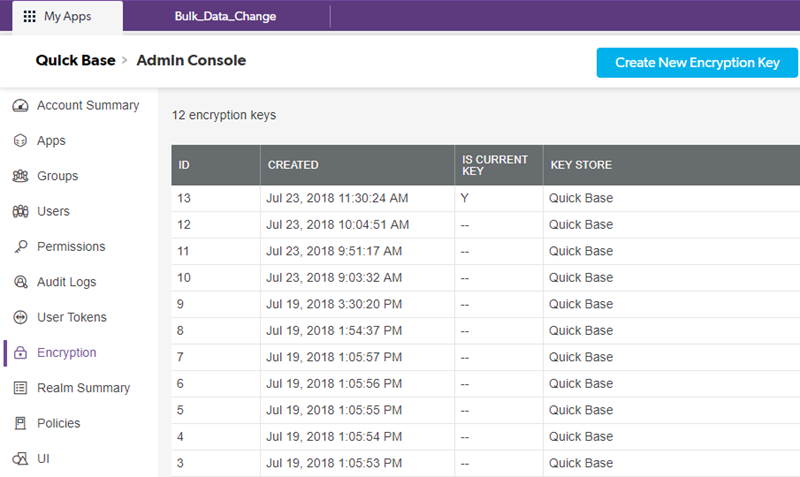This screenshot has width=800, height=477.
Task: Follow the Quick Base breadcrumb link
Action: pyautogui.click(x=76, y=60)
